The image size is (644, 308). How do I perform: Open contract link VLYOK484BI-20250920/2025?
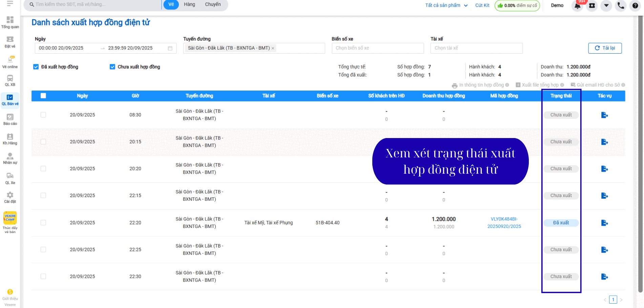504,223
